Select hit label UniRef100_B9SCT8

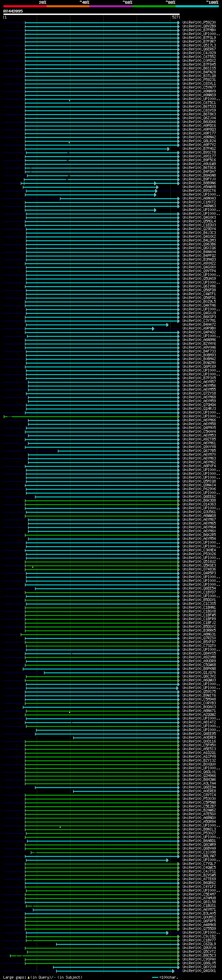pyautogui.click(x=199, y=153)
